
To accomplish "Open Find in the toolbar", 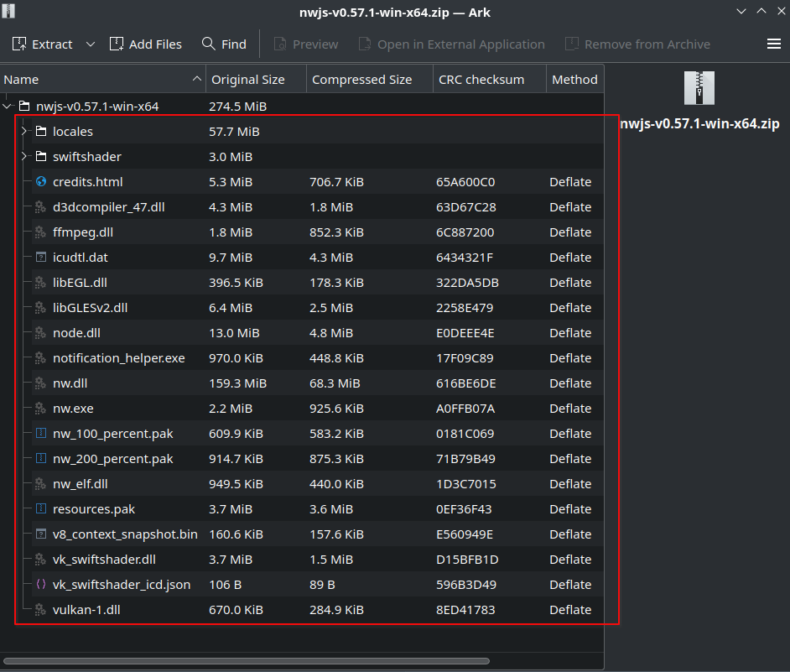I will coord(224,44).
